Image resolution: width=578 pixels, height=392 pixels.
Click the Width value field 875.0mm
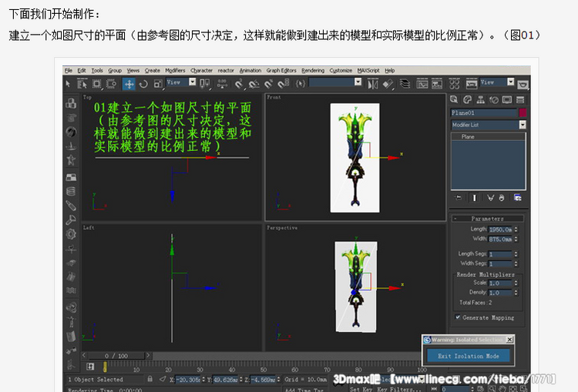[500, 239]
